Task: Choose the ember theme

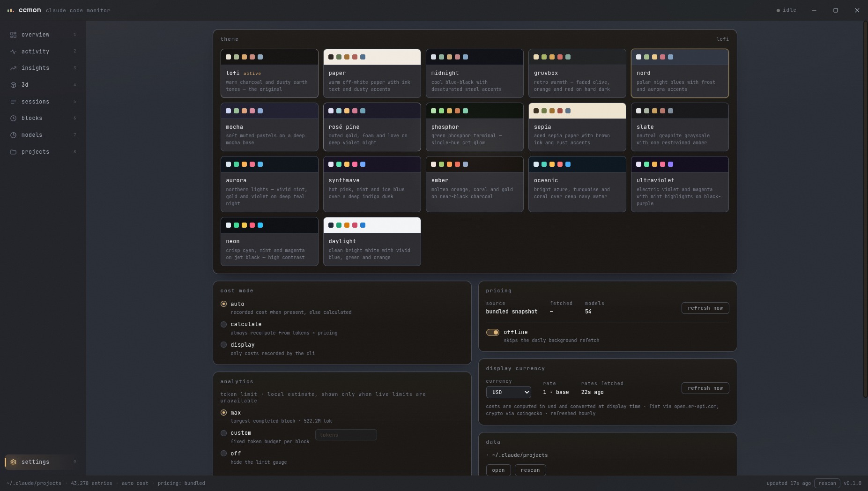Action: point(475,184)
